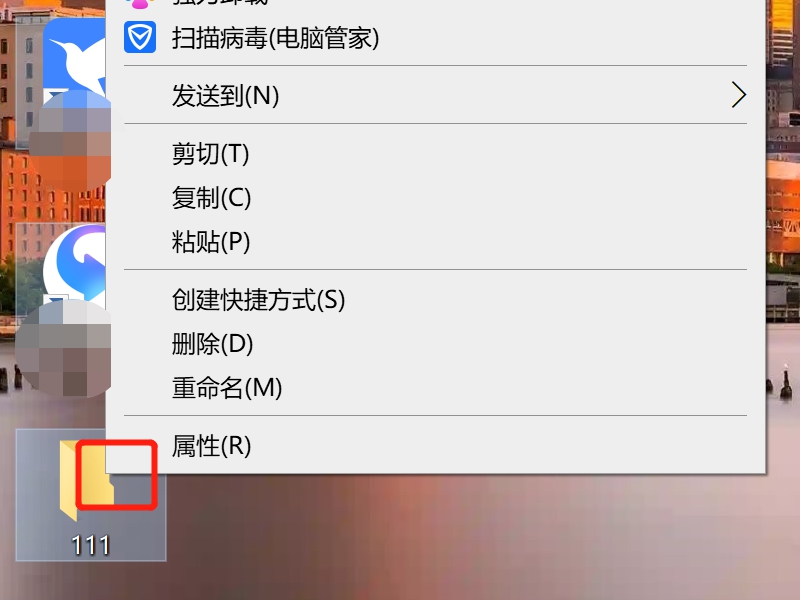Select the orange pixelated desktop icon
Screen dimensions: 800x600
click(x=70, y=141)
